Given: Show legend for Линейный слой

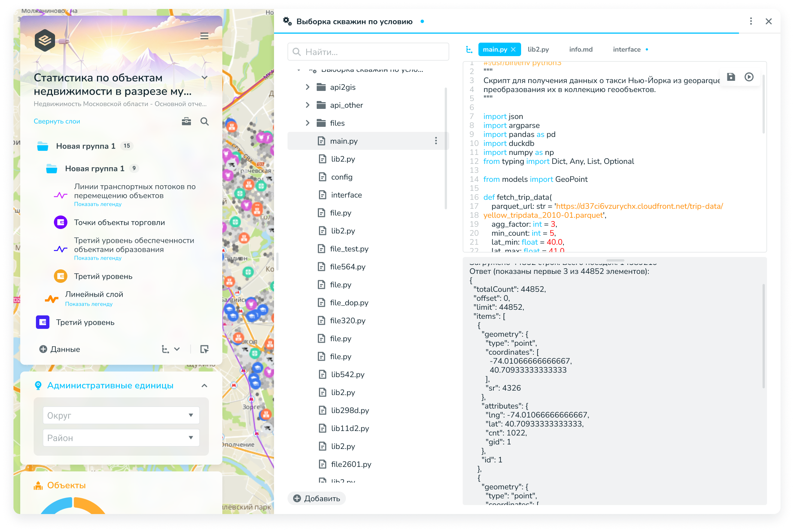Looking at the screenshot, I should pyautogui.click(x=89, y=304).
